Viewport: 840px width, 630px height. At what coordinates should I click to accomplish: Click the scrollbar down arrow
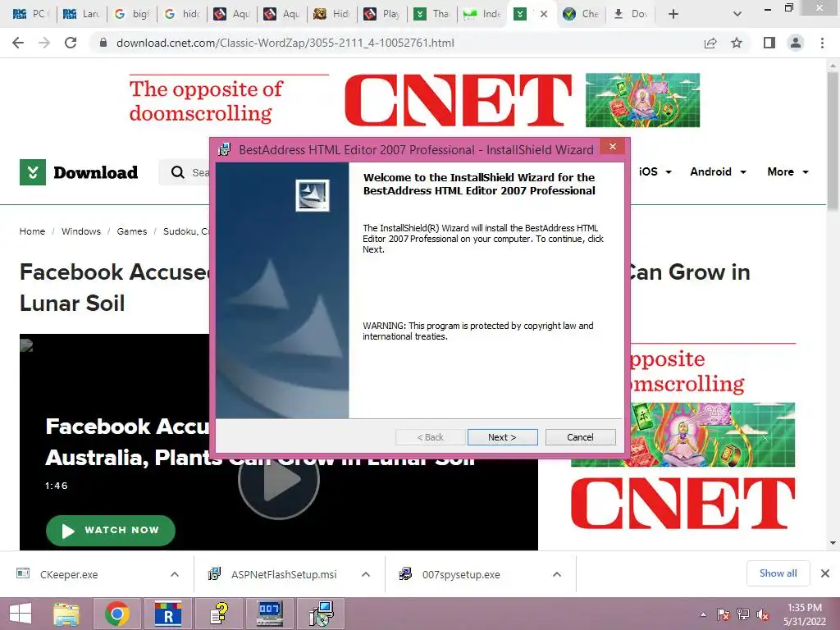(x=833, y=543)
